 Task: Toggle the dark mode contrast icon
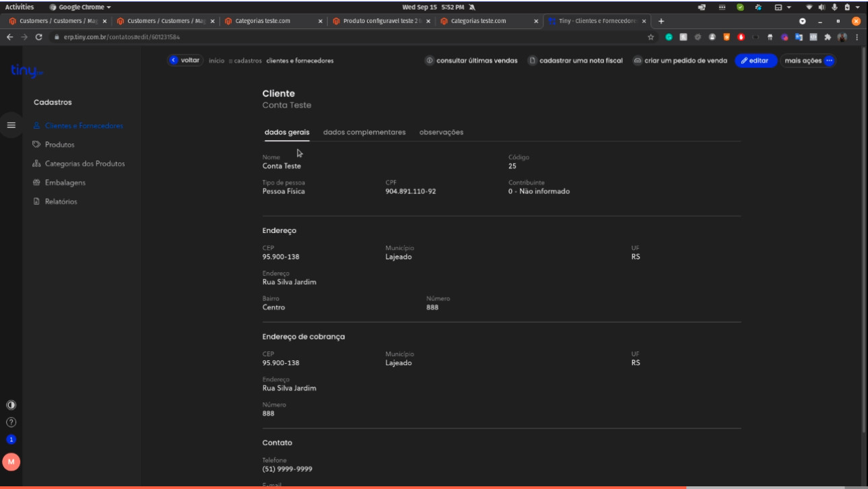(11, 405)
